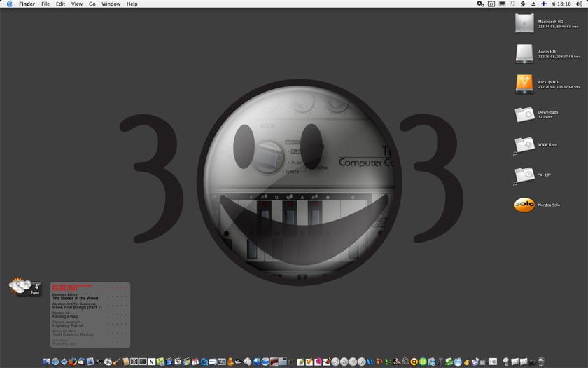Click rating dots beside Fading Away

pyautogui.click(x=117, y=315)
